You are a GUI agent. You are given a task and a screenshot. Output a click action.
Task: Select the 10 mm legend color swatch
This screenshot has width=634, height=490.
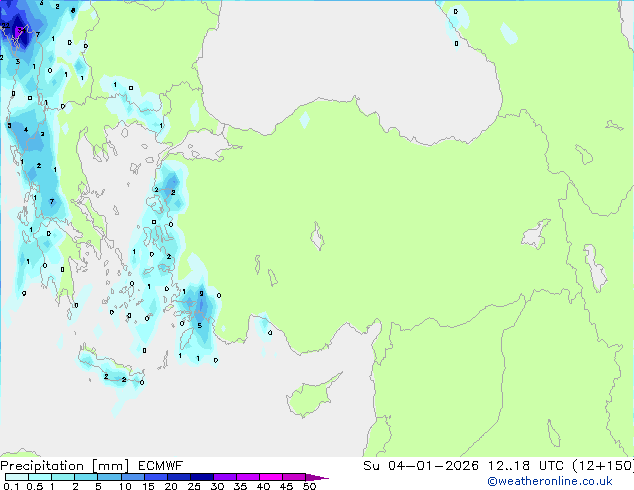133,477
